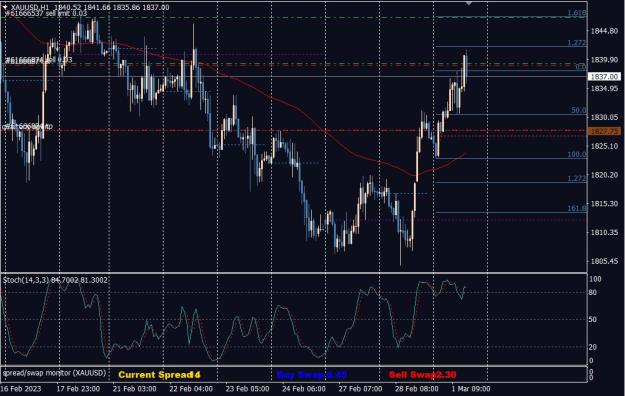Click the blue Buy Swap readout
Viewport: 625px width, 396px height.
click(312, 375)
